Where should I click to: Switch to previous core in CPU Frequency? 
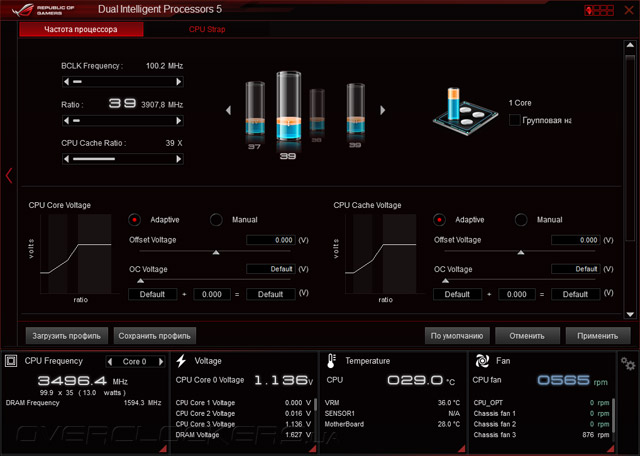point(109,362)
